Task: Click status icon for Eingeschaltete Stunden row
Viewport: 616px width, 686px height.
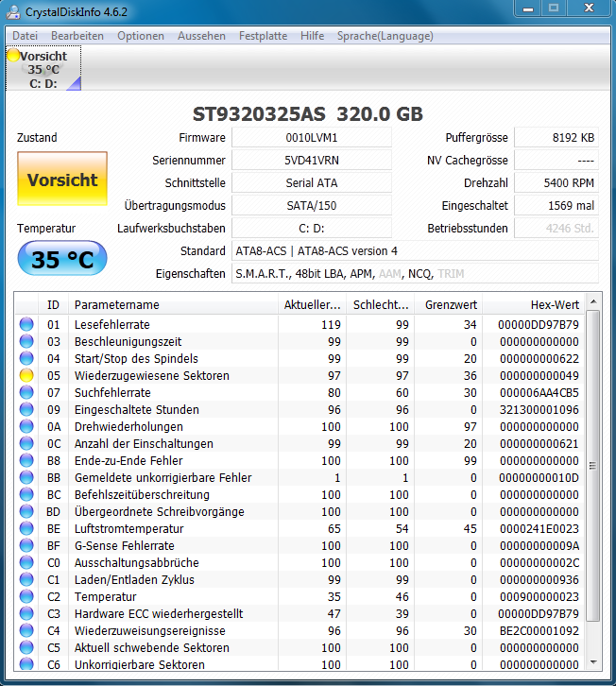Action: (26, 409)
